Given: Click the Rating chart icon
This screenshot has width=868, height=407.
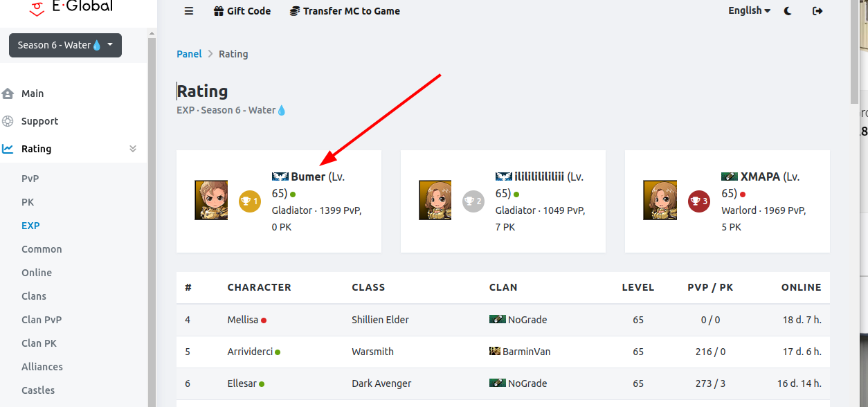Looking at the screenshot, I should (x=8, y=149).
